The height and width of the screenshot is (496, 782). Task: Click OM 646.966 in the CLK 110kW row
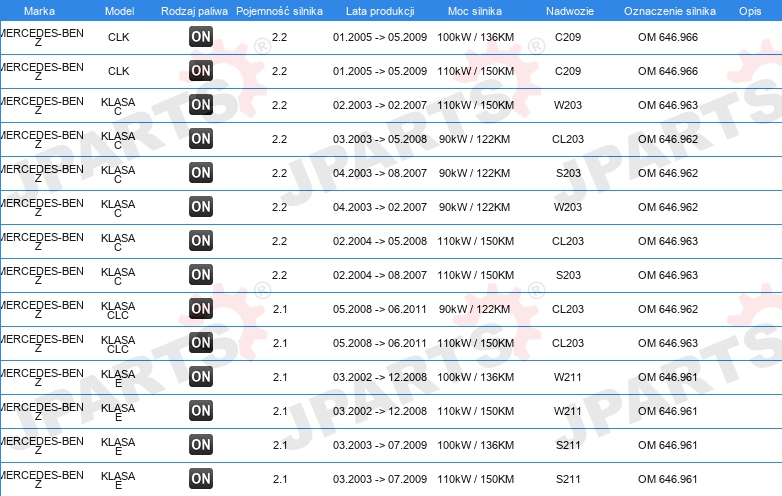coord(668,71)
